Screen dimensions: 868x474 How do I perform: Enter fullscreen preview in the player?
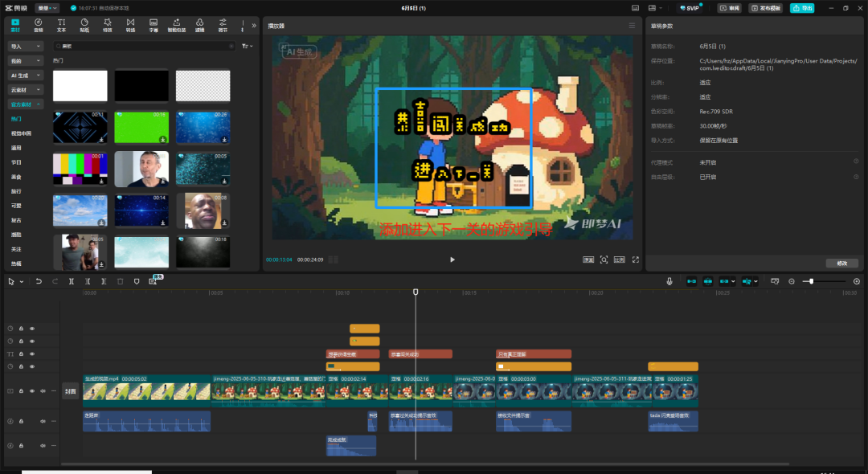tap(635, 259)
